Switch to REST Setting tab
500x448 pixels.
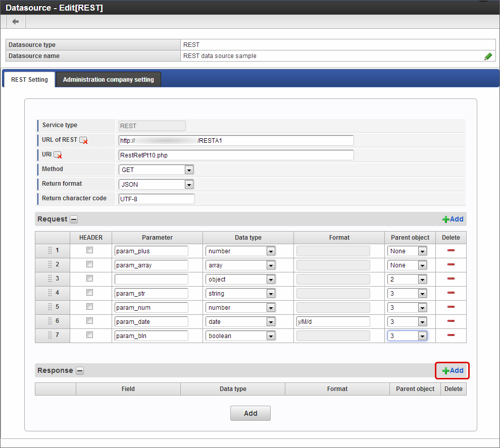tap(29, 80)
